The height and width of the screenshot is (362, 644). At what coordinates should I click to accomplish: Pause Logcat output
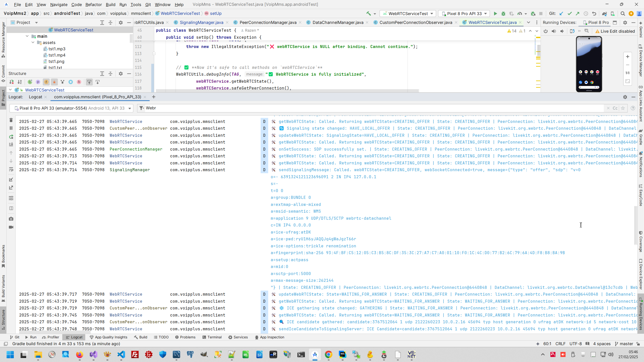click(11, 128)
